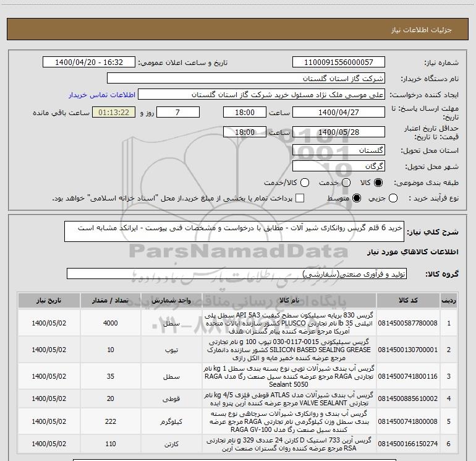Select the متوسط purchase type radio

click(x=357, y=198)
